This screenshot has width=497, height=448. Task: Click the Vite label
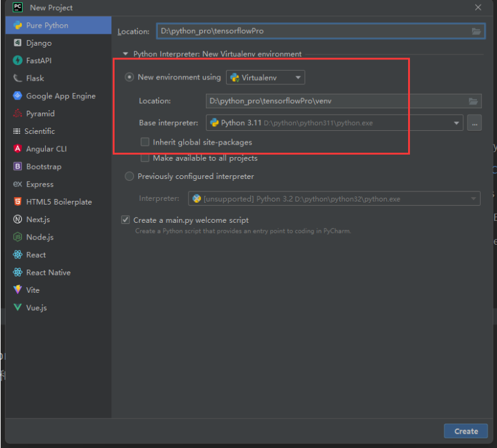pos(33,290)
